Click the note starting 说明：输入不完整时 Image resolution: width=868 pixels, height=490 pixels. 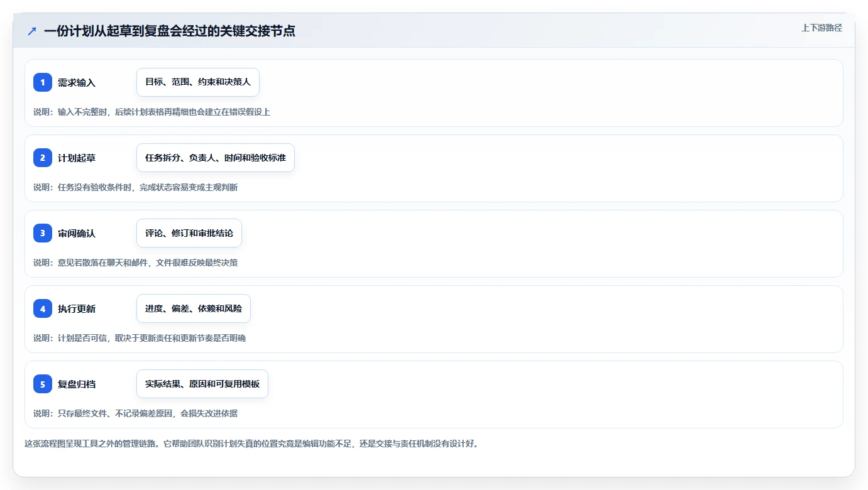[151, 112]
